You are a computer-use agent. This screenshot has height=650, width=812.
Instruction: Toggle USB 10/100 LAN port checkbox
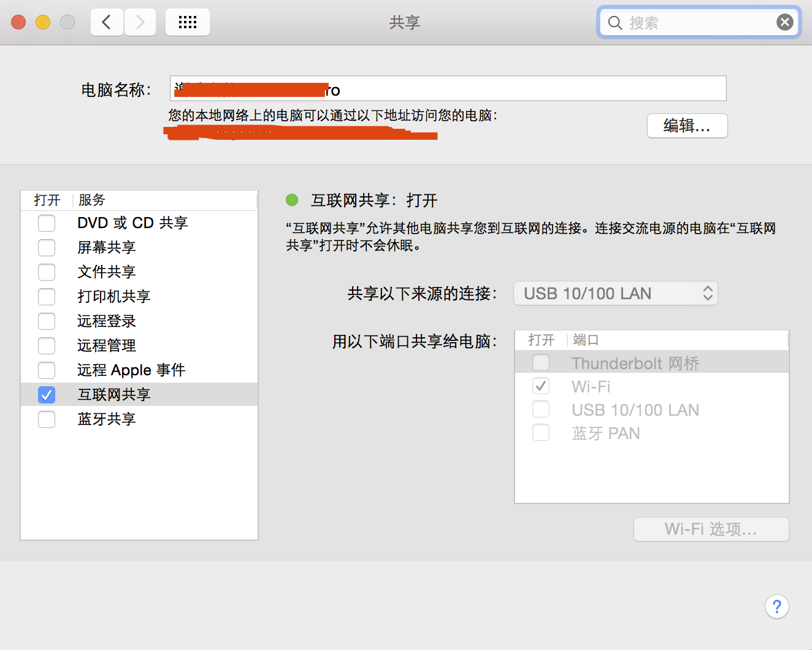point(541,409)
